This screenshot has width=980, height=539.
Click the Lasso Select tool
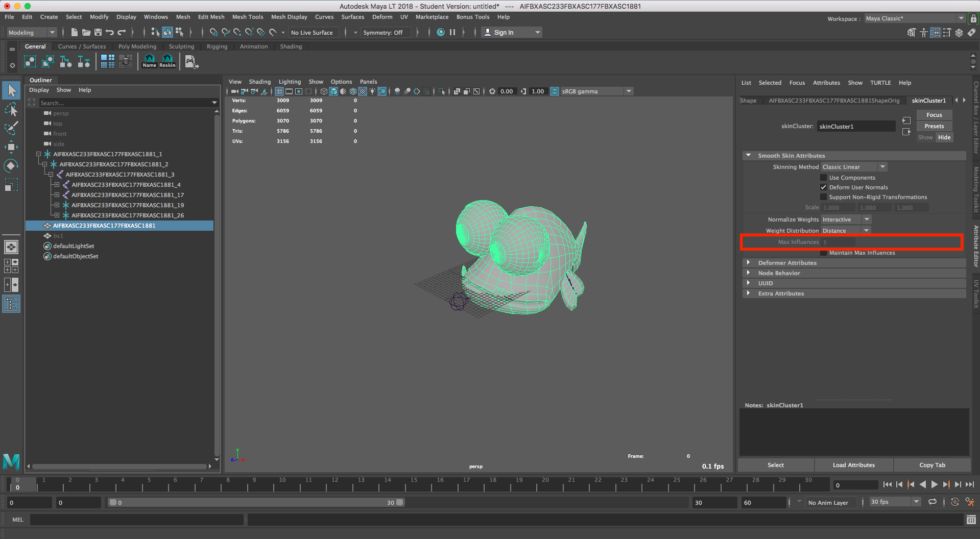click(x=11, y=110)
